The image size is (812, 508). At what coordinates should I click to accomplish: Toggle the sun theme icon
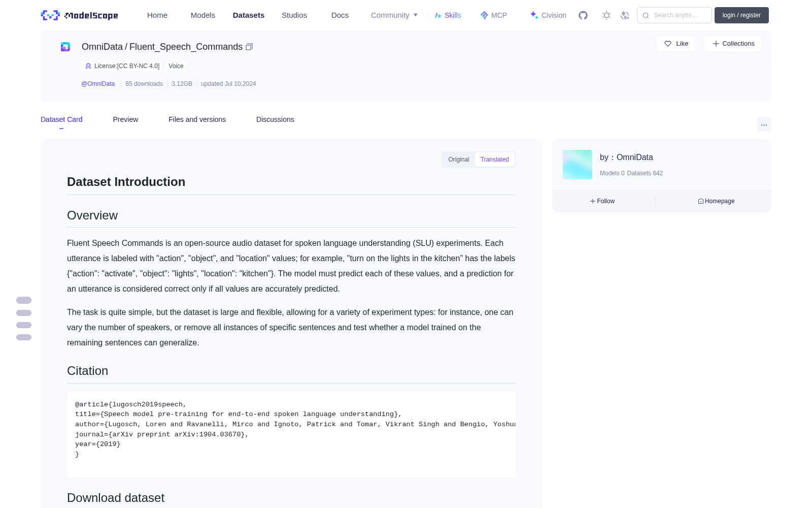(606, 15)
